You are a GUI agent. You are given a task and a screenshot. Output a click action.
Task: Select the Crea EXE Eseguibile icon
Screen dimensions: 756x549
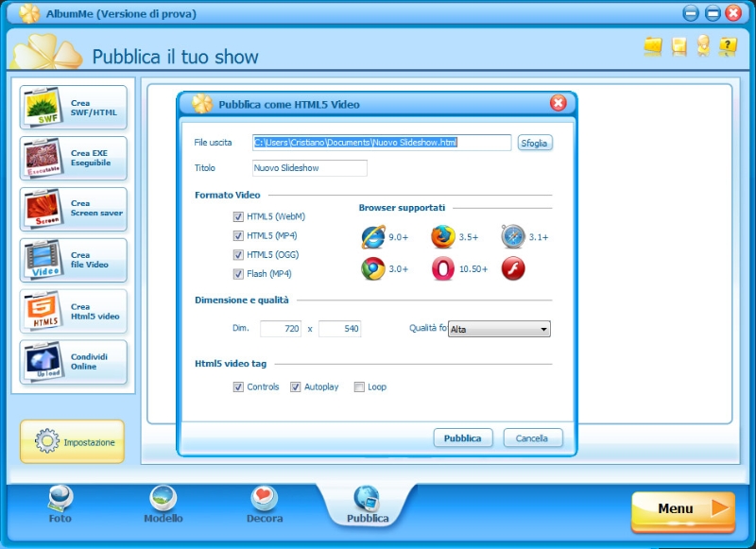(x=43, y=158)
